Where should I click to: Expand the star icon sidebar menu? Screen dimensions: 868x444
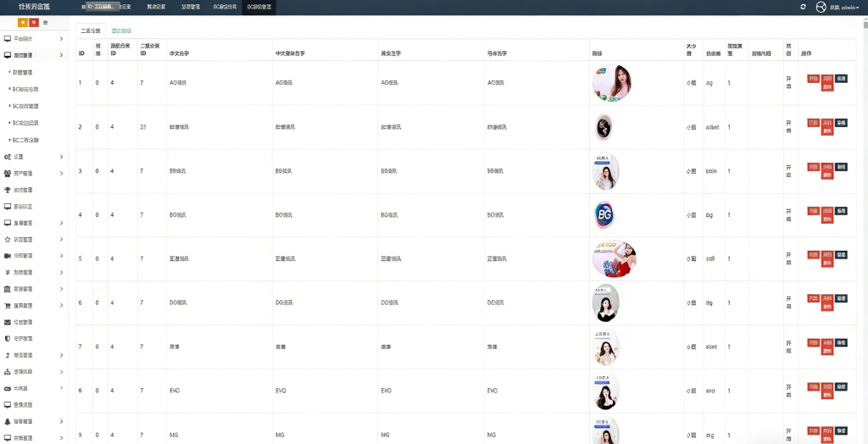34,239
